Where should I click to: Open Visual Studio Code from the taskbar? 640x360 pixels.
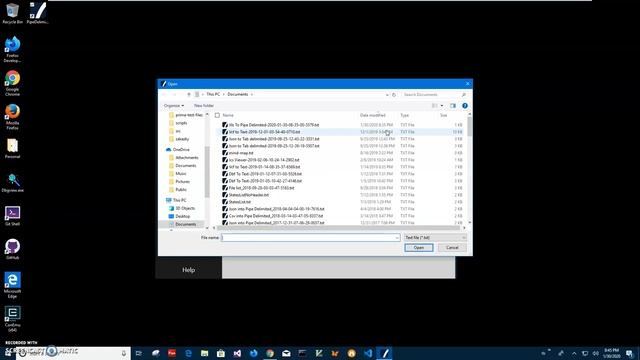(x=368, y=353)
